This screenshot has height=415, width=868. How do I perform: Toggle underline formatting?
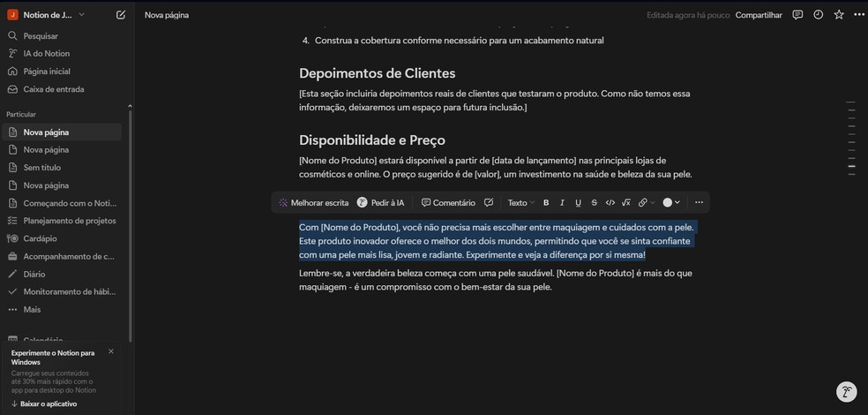(578, 203)
